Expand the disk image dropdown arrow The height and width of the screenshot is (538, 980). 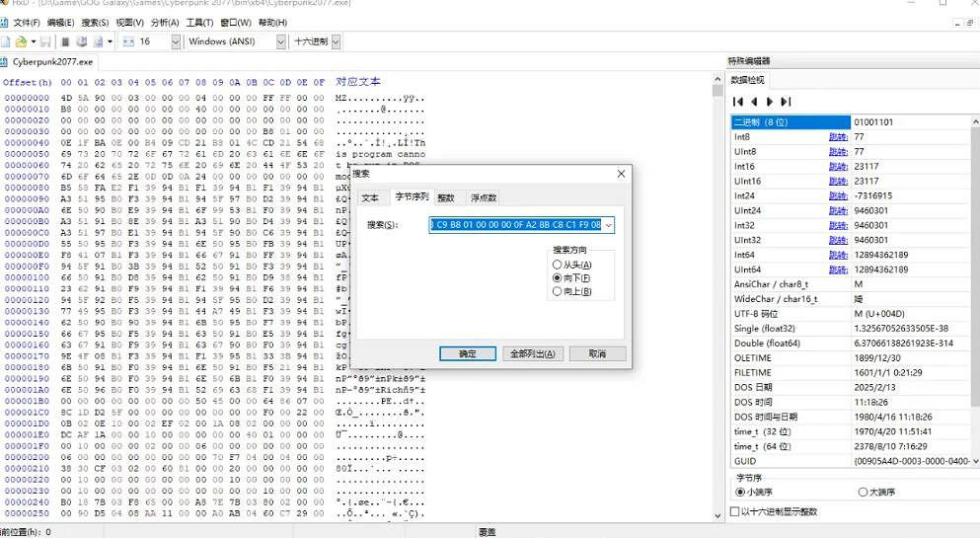click(x=110, y=41)
